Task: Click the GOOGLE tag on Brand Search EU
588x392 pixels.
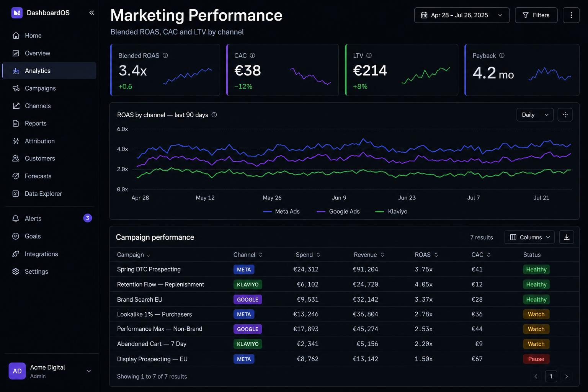Action: point(248,300)
